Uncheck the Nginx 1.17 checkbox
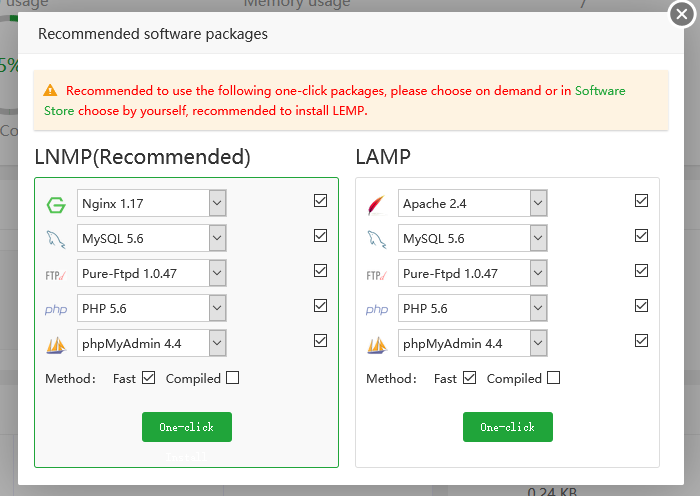 pyautogui.click(x=320, y=201)
